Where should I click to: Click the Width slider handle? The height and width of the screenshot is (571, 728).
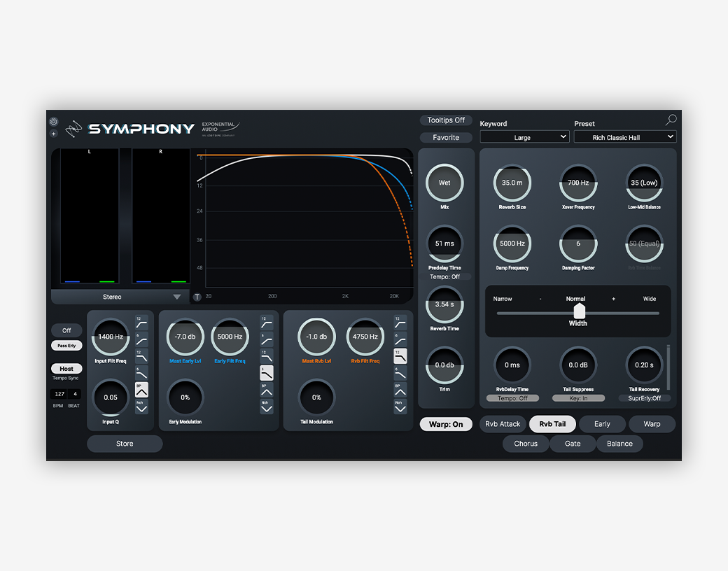tap(580, 311)
